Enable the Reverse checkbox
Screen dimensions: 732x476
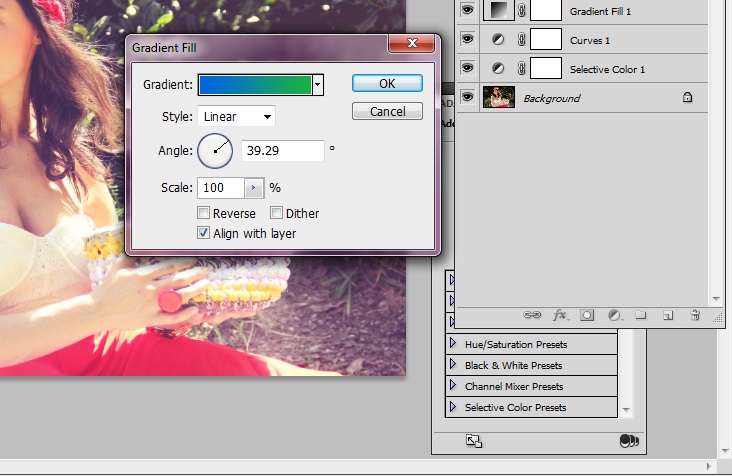pos(204,213)
